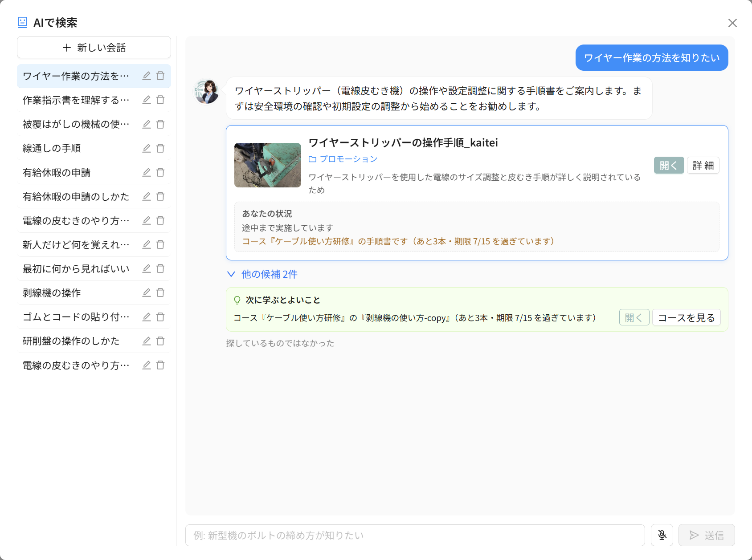The image size is (752, 560).
Task: Rename the 作業指示書を理解する conversation
Action: (x=147, y=100)
